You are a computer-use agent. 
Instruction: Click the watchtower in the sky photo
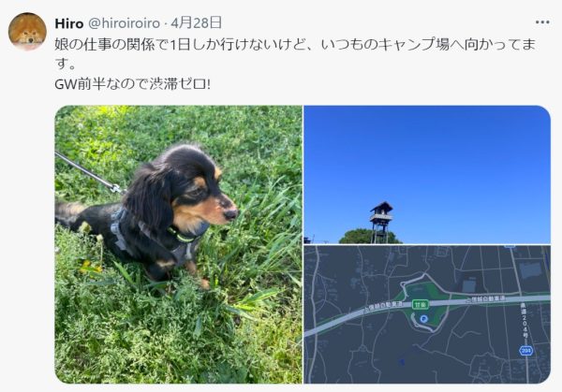point(381,223)
